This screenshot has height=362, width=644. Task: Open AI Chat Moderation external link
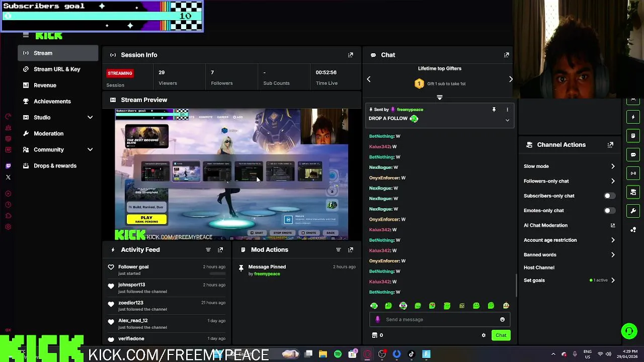click(x=613, y=225)
